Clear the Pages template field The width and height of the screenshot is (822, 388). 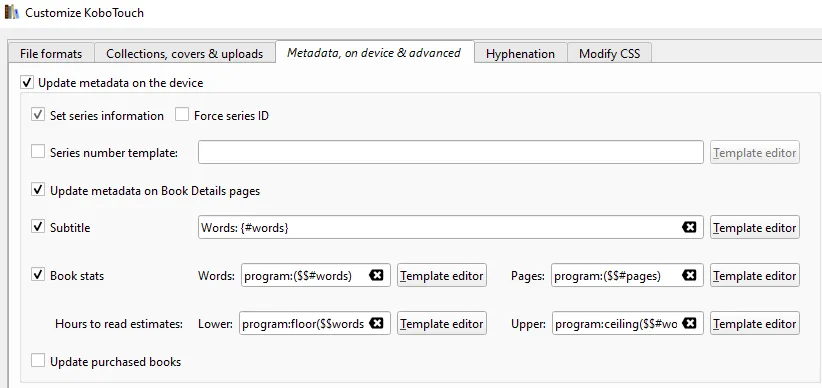coord(689,275)
